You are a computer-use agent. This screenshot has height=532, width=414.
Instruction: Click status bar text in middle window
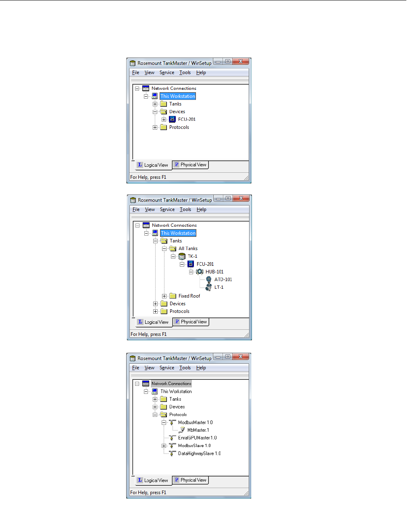tap(149, 334)
